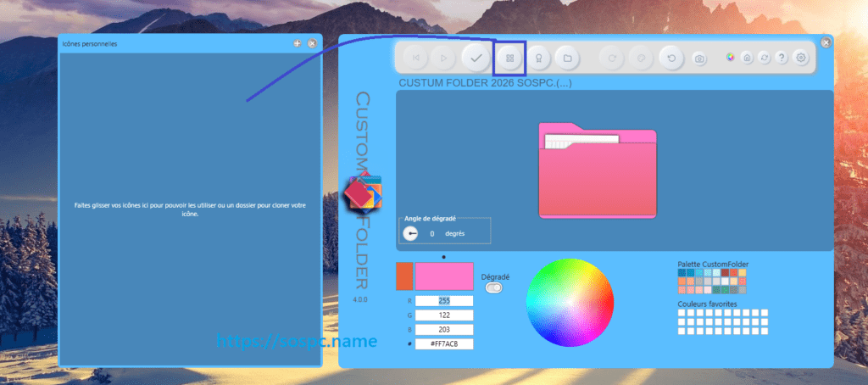Open the rainbow color wheel icon

[x=731, y=57]
